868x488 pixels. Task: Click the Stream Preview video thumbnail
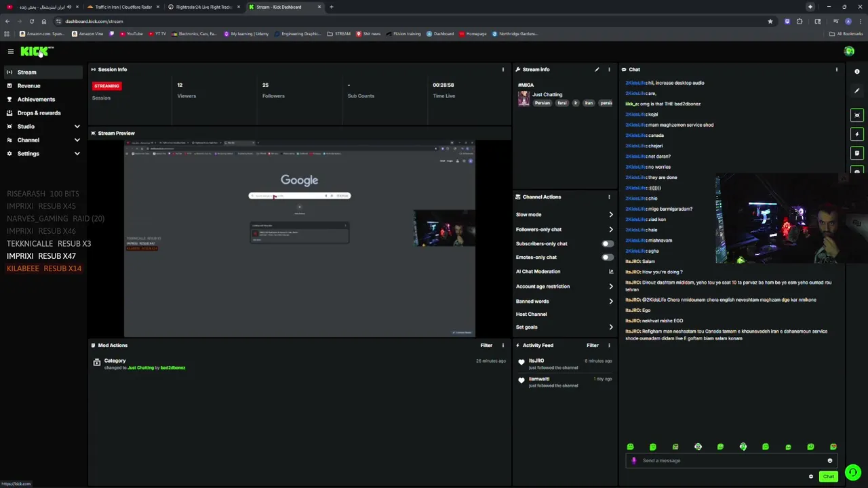point(300,238)
